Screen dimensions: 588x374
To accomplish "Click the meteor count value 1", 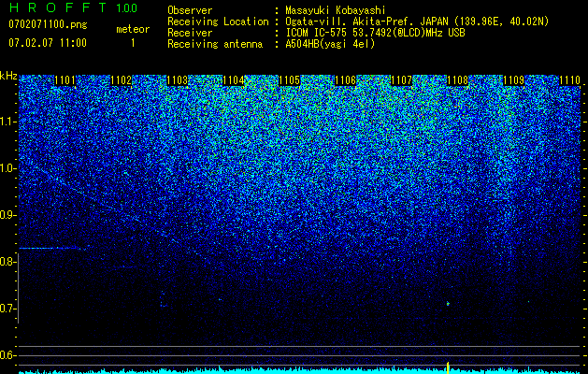I will tap(133, 43).
